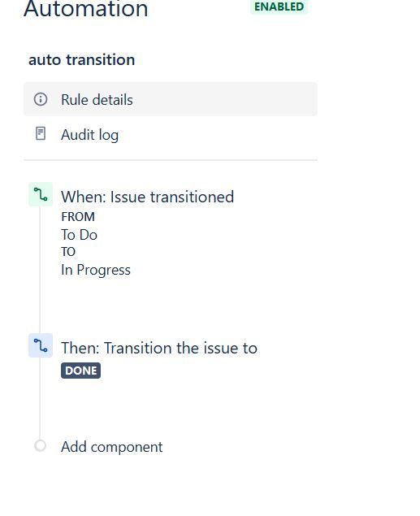Click the "auto transition" rule name
Image resolution: width=420 pixels, height=516 pixels.
point(81,60)
